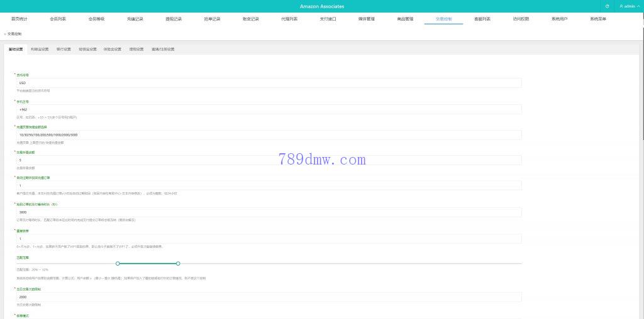Image resolution: width=644 pixels, height=319 pixels.
Task: Click the admin user avatar icon
Action: coord(621,6)
